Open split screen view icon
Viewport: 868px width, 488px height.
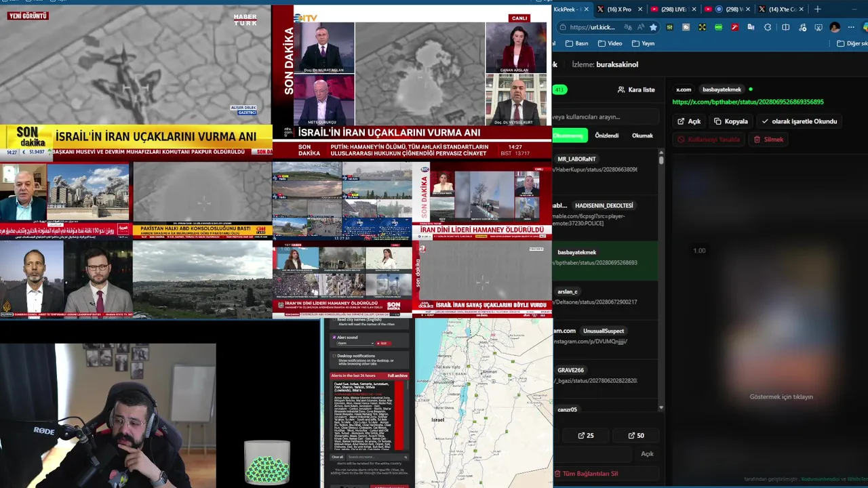pyautogui.click(x=785, y=27)
